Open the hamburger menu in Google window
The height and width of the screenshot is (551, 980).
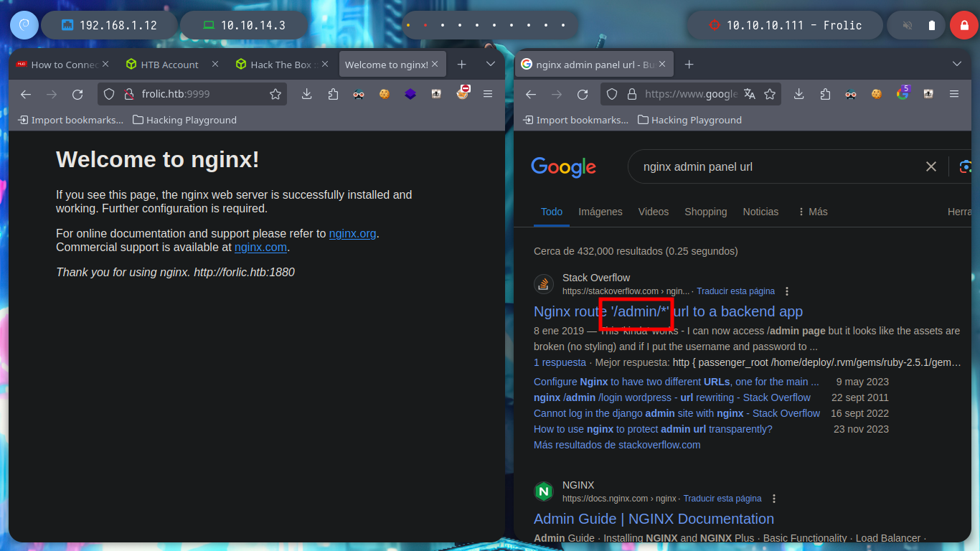tap(954, 94)
